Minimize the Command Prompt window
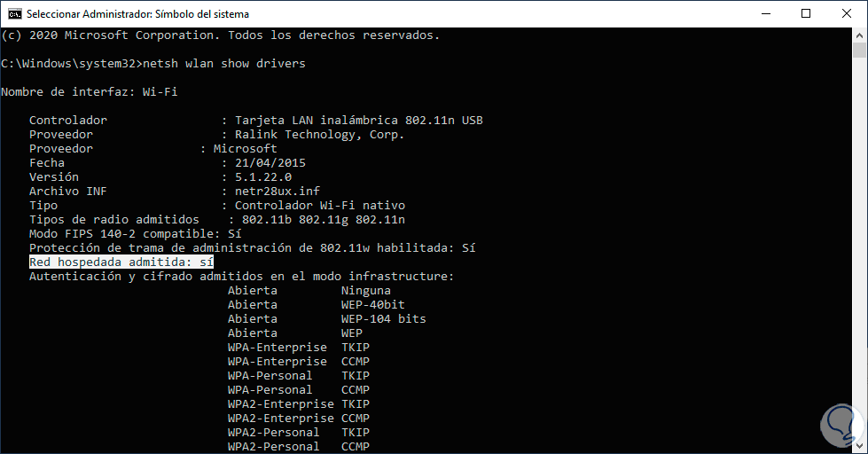The image size is (868, 454). point(764,14)
